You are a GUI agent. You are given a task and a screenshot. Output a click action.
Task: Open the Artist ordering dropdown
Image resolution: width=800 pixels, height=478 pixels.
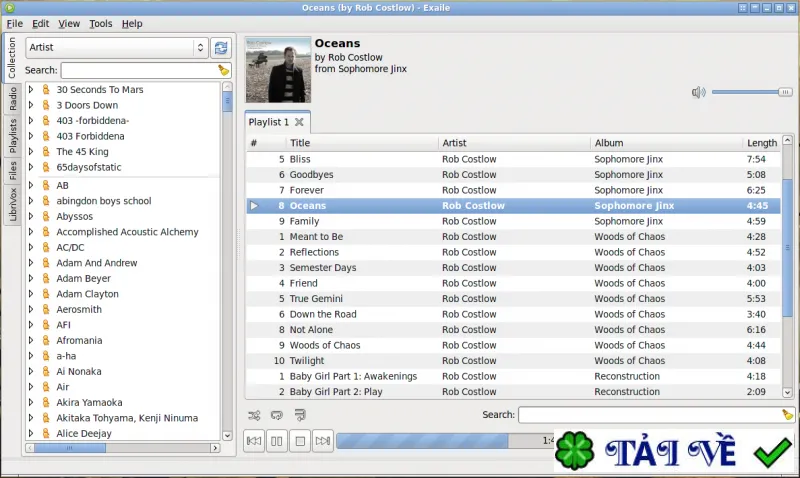tap(117, 47)
